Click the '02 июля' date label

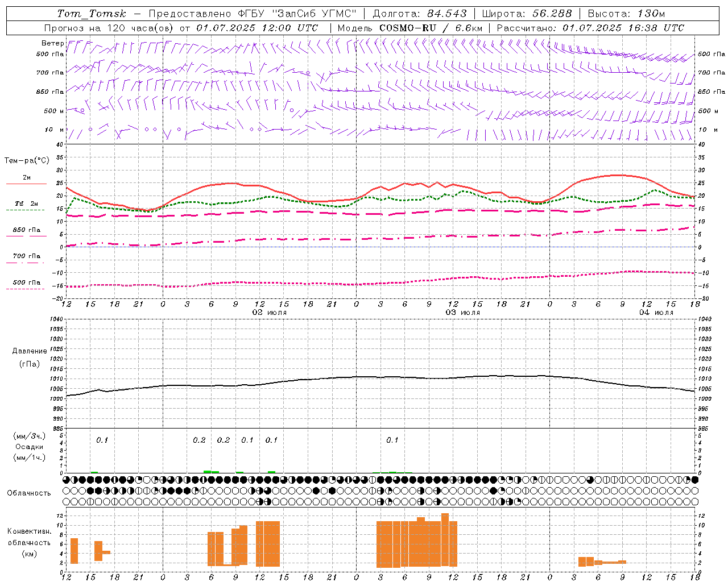(x=270, y=313)
